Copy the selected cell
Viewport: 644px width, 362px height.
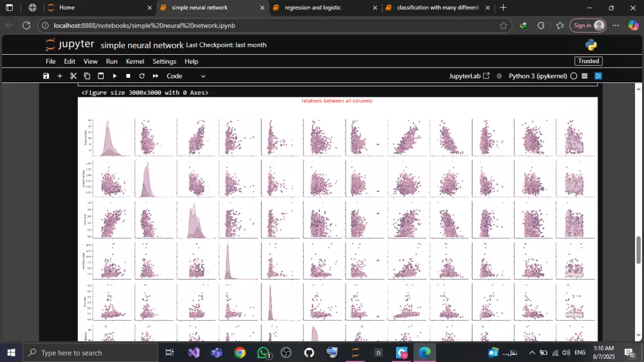click(87, 76)
